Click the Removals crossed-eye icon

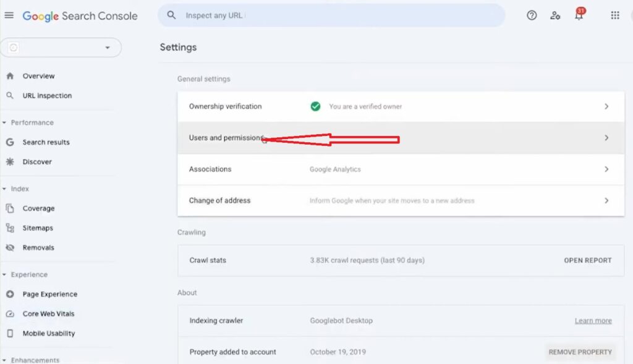[x=10, y=247]
